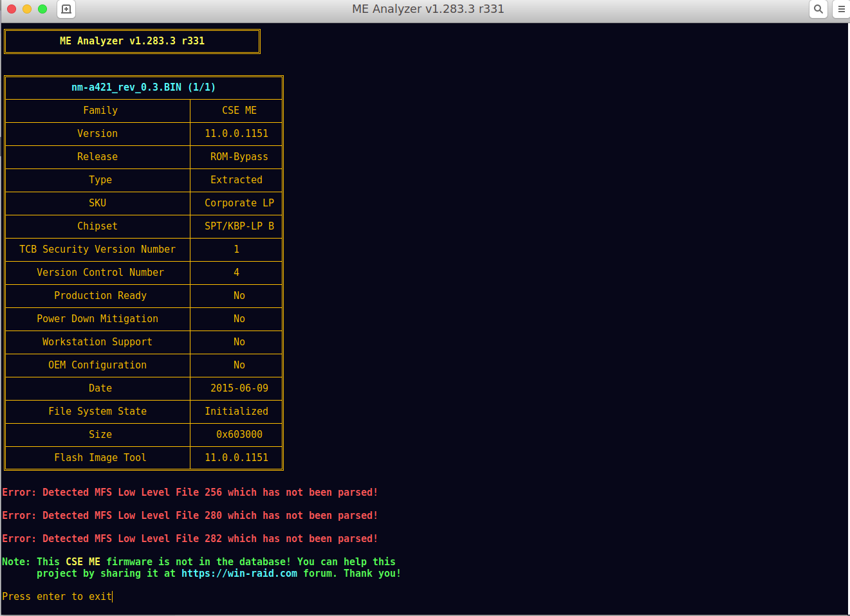Select the 'ROM-Bypass' value

(239, 157)
